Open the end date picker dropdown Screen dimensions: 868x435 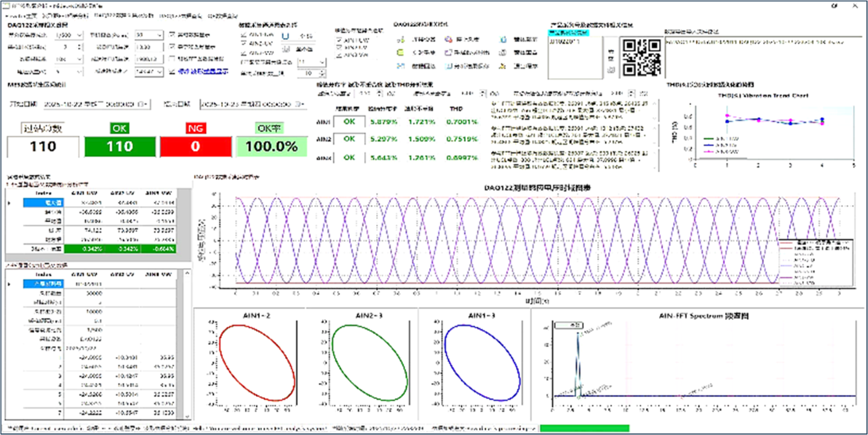pyautogui.click(x=300, y=104)
